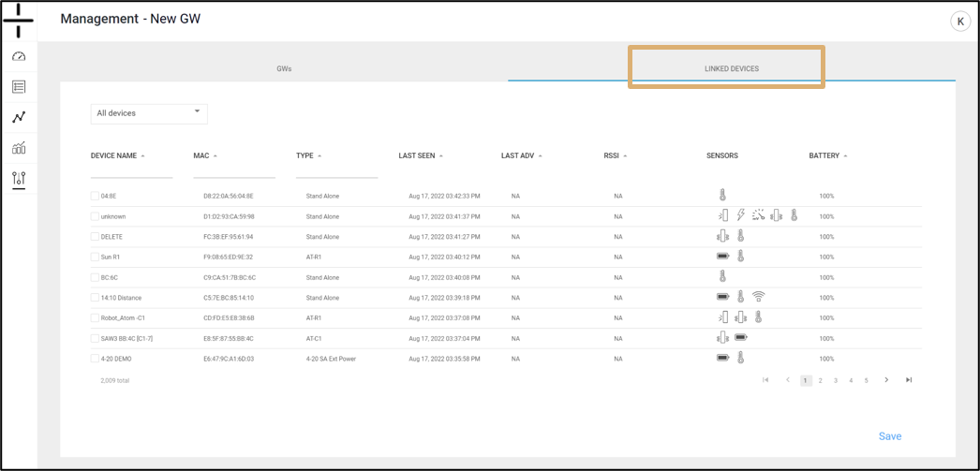Select the 4-20 DEMO checkbox
The width and height of the screenshot is (980, 471).
coord(95,359)
